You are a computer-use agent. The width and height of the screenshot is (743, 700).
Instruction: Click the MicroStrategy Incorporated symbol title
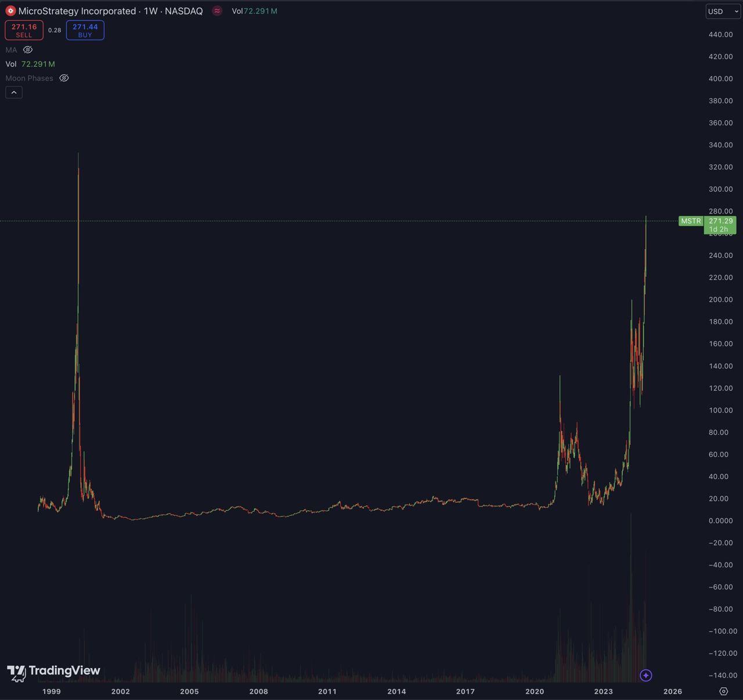[x=77, y=11]
